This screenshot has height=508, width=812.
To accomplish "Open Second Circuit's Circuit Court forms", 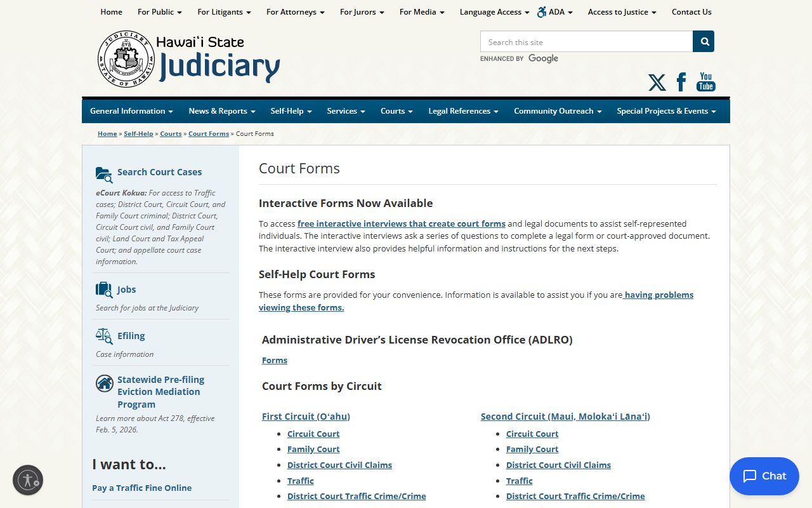I will (x=532, y=434).
